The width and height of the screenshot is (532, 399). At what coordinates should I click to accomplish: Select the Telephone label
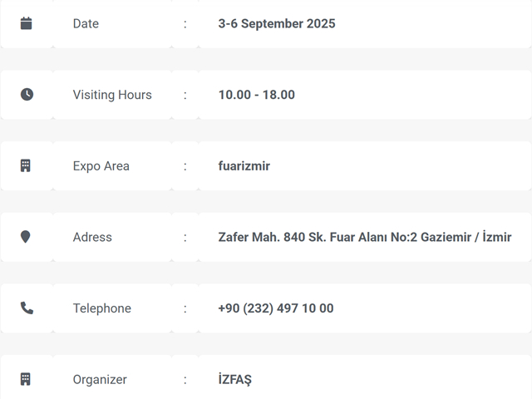tap(102, 308)
